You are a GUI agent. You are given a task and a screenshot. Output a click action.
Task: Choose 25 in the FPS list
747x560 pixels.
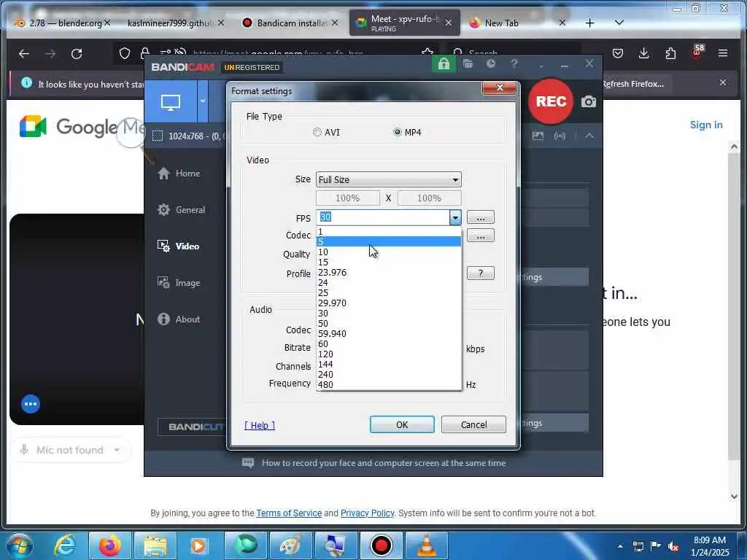(389, 293)
